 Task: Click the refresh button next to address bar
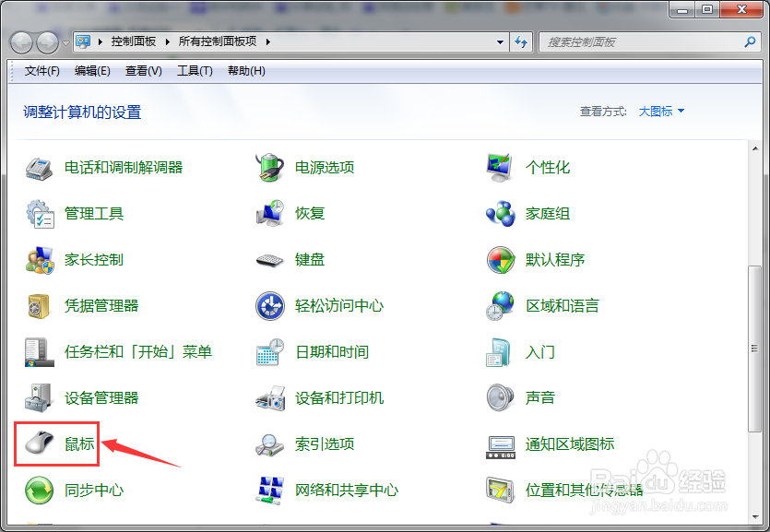click(x=521, y=42)
